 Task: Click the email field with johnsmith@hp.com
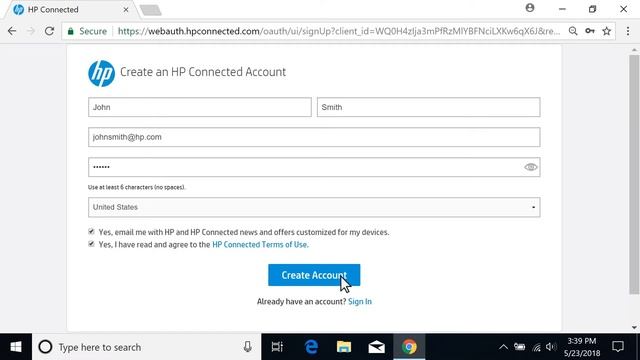tap(314, 137)
